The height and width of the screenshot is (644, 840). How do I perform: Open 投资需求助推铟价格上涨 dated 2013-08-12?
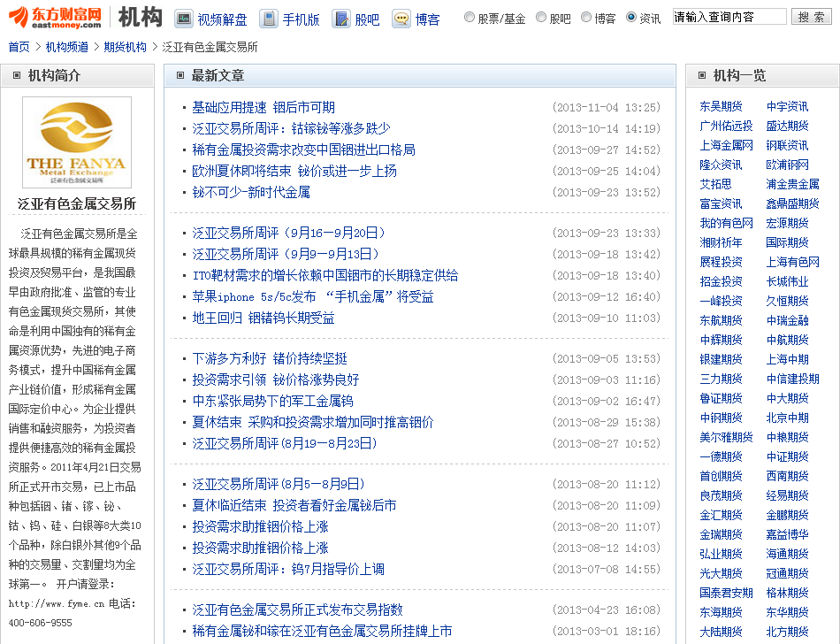[260, 548]
